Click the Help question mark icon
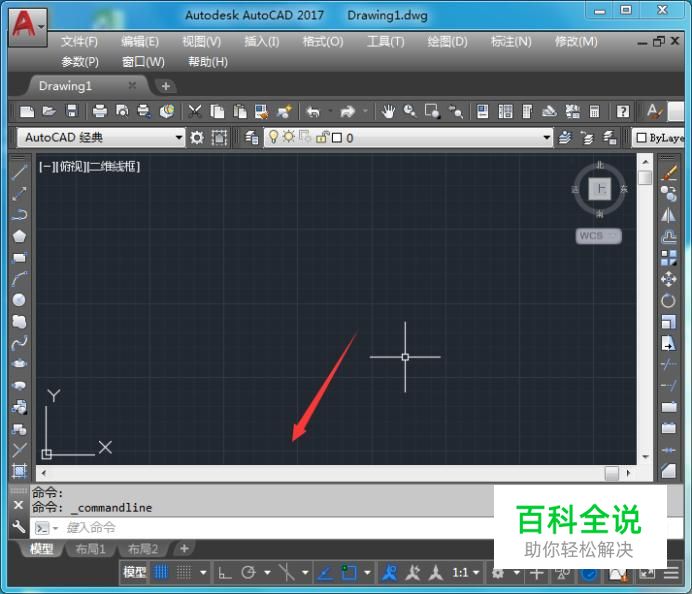The height and width of the screenshot is (594, 692). pos(623,111)
